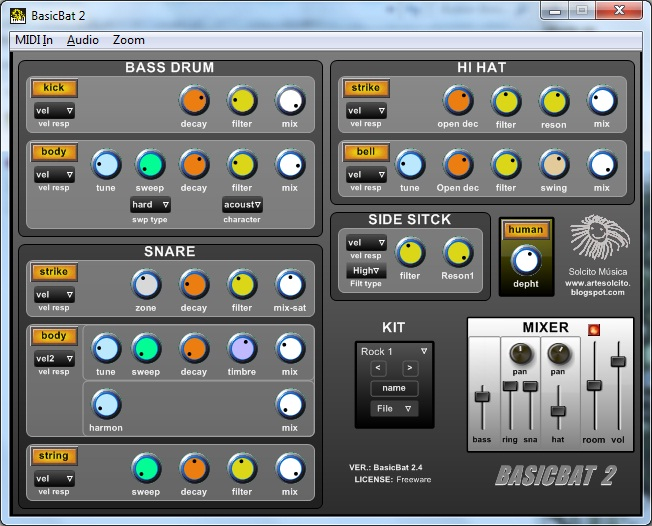Open the acoust character dropdown
Viewport: 652px width, 526px height.
pyautogui.click(x=241, y=205)
